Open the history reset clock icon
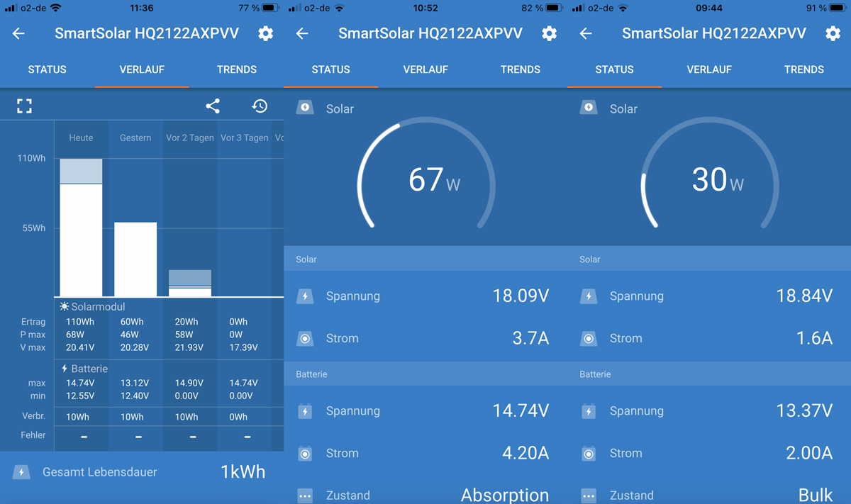This screenshot has height=504, width=851. coord(260,106)
